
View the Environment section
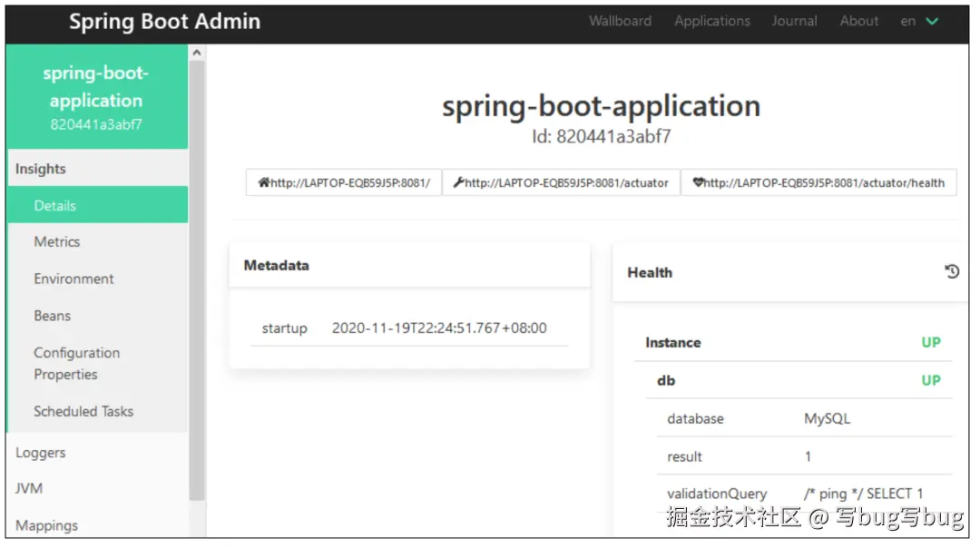tap(73, 279)
